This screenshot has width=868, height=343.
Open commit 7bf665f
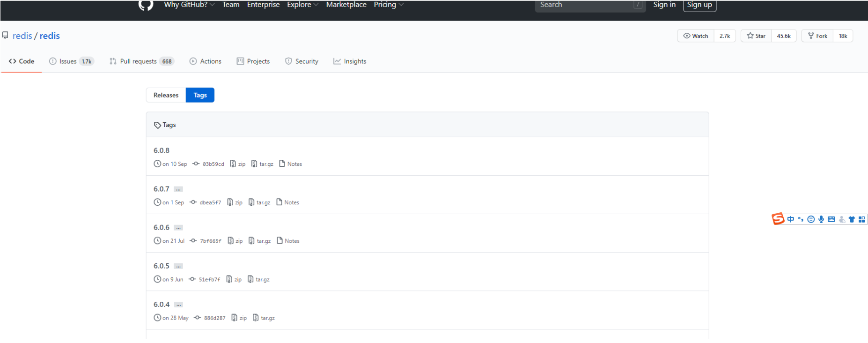[x=206, y=241]
